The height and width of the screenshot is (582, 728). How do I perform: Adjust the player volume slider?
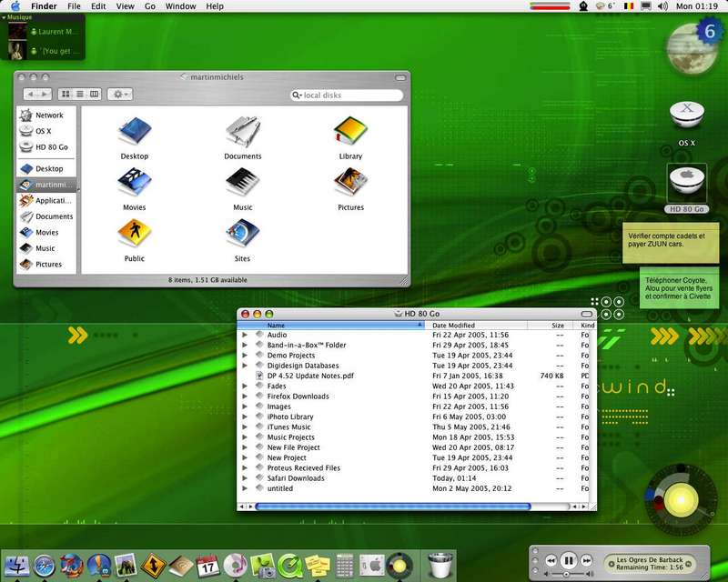click(566, 575)
